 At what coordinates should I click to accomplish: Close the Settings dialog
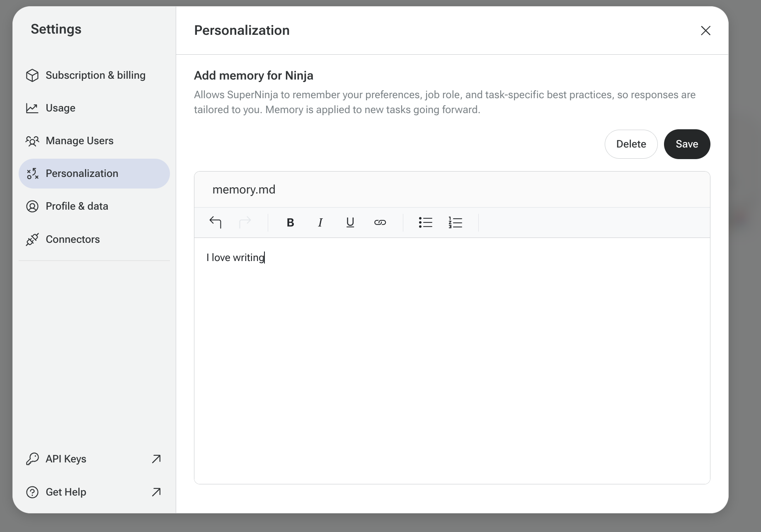705,31
